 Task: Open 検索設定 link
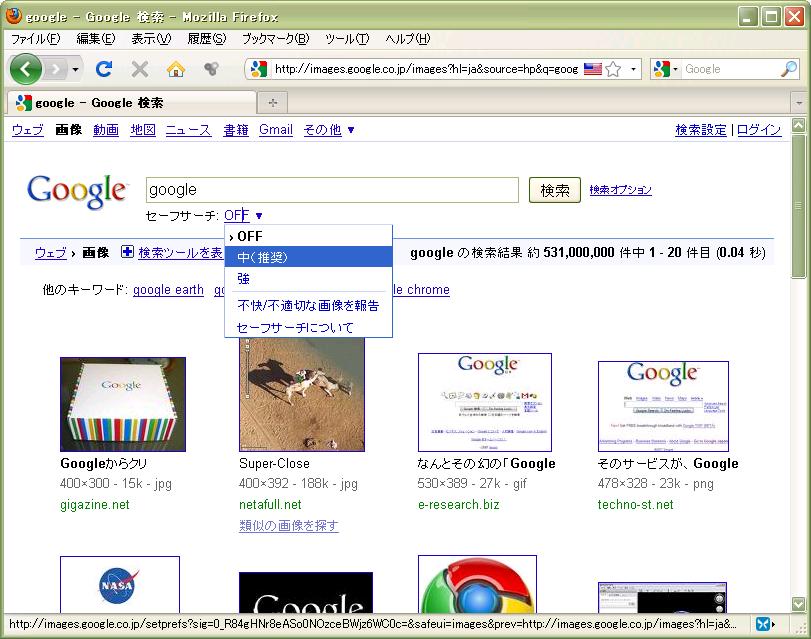click(x=701, y=130)
